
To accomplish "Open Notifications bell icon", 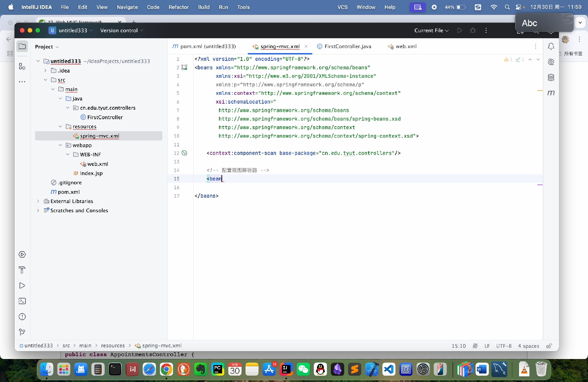I will (x=551, y=46).
